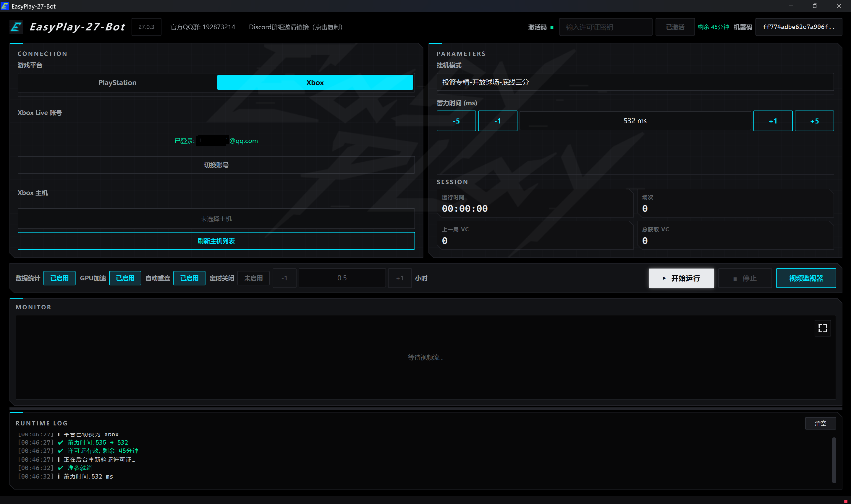
Task: Increase charge time by 5 ms
Action: (x=814, y=121)
